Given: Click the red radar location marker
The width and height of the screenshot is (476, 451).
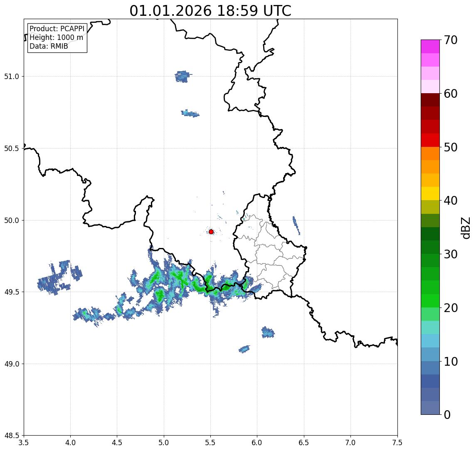Looking at the screenshot, I should [x=211, y=232].
